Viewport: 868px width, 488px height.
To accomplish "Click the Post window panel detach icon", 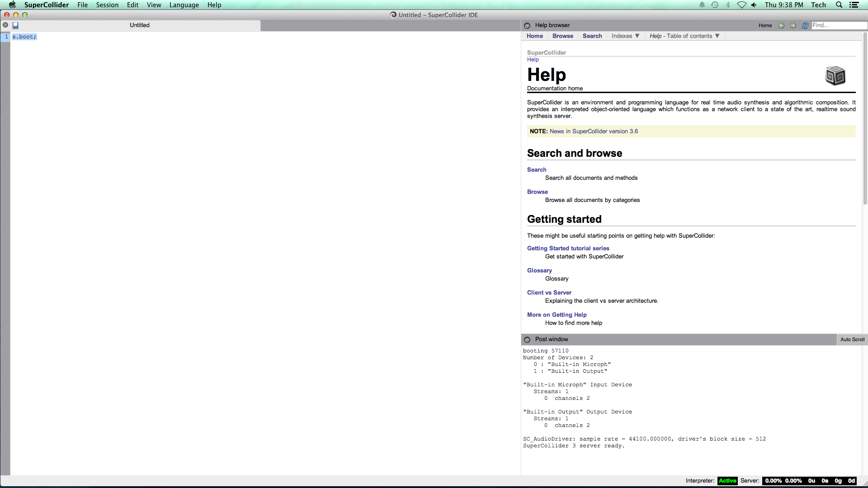I will coord(527,340).
